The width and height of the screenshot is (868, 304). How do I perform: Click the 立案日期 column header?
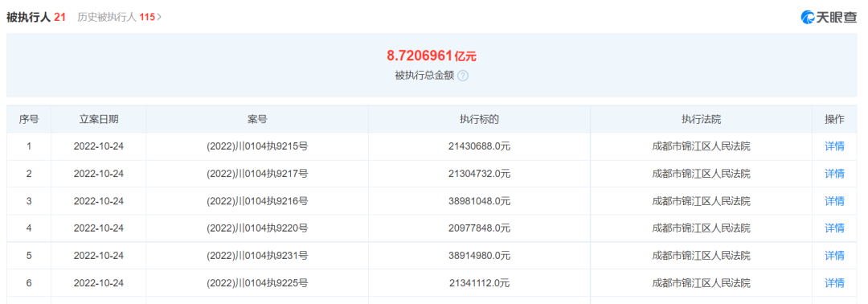(99, 120)
